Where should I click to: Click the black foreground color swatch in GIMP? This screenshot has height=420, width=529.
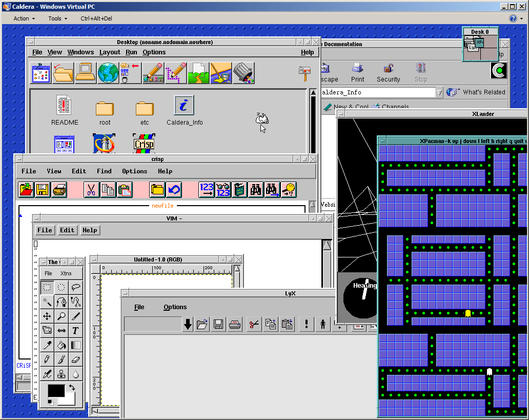[56, 391]
